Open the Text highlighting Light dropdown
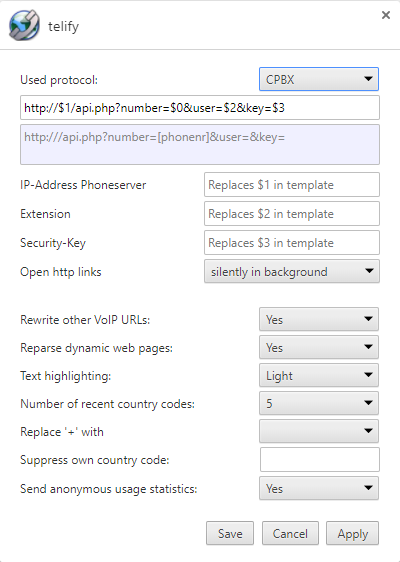 click(x=319, y=375)
